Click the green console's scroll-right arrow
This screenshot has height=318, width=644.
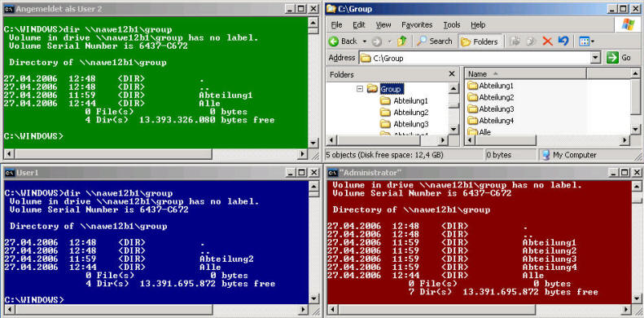pyautogui.click(x=303, y=154)
